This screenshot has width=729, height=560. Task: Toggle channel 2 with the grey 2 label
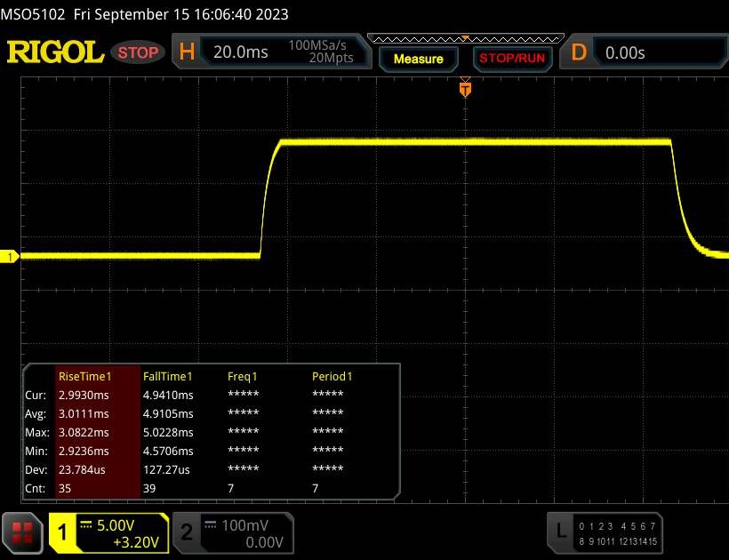(x=187, y=533)
